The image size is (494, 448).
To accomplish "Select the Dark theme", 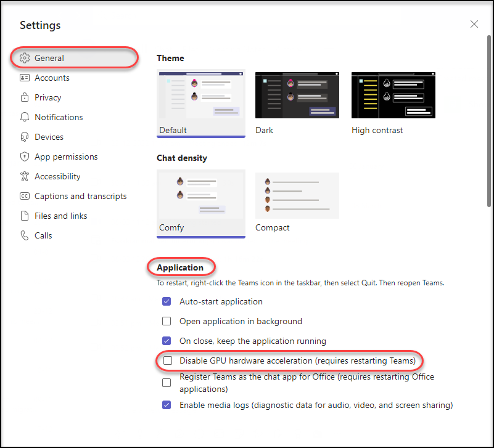I will (297, 96).
